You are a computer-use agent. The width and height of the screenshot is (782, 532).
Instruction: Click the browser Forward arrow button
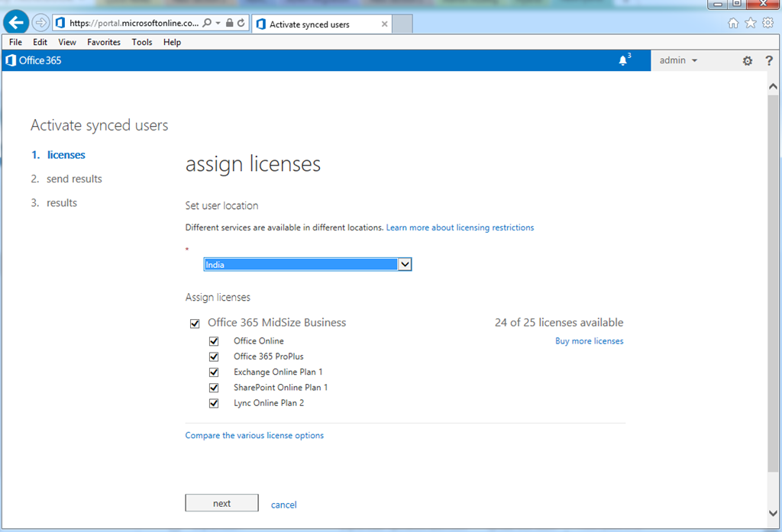[x=40, y=22]
